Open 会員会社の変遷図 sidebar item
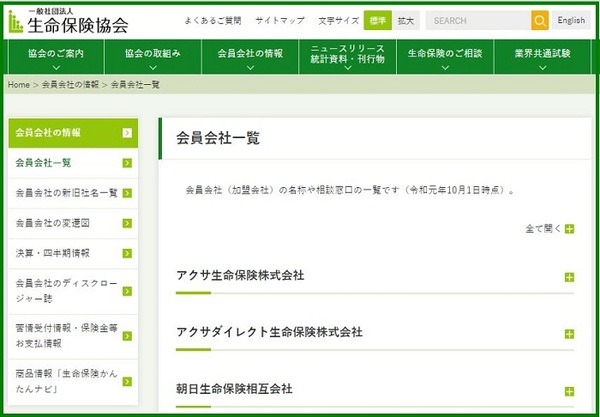 click(73, 223)
